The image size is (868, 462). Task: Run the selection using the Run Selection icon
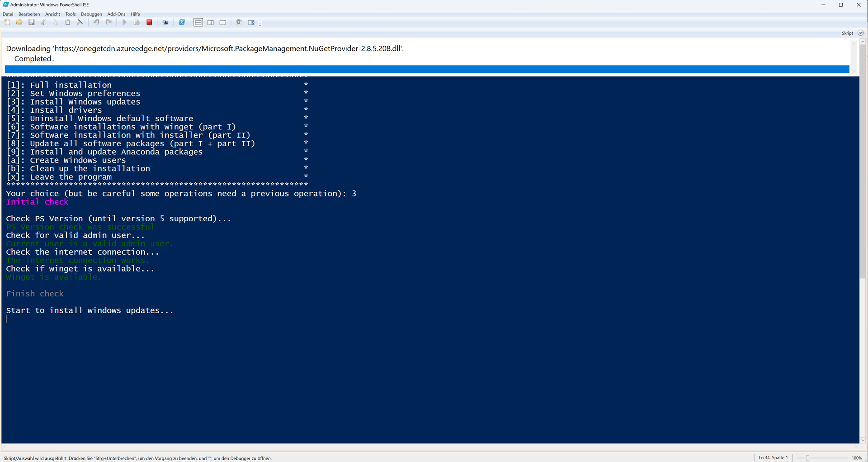pos(137,22)
